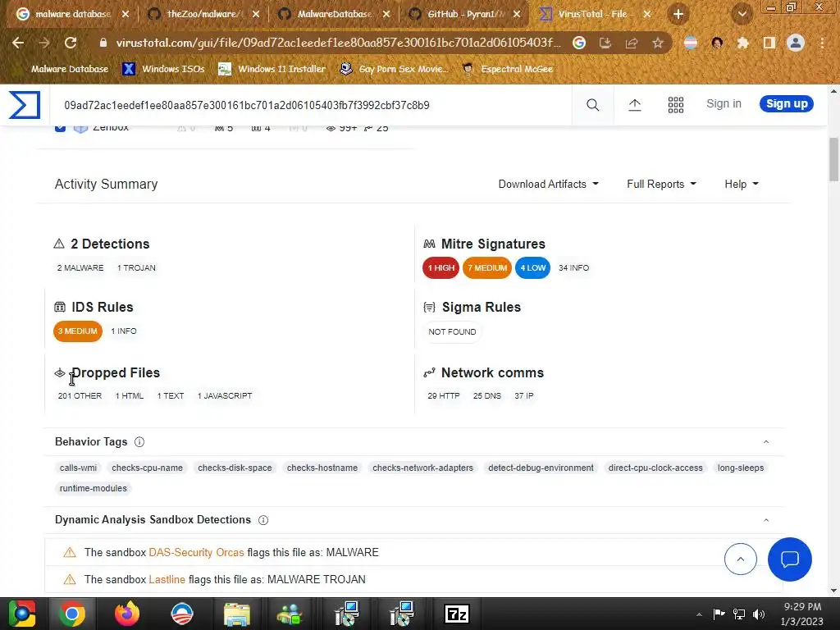Click the file hash search field

click(311, 105)
